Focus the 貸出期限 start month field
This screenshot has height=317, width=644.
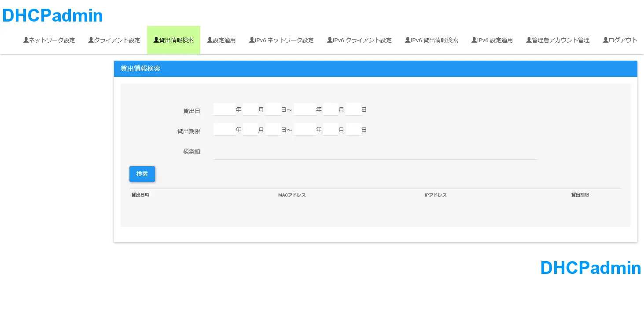[250, 129]
